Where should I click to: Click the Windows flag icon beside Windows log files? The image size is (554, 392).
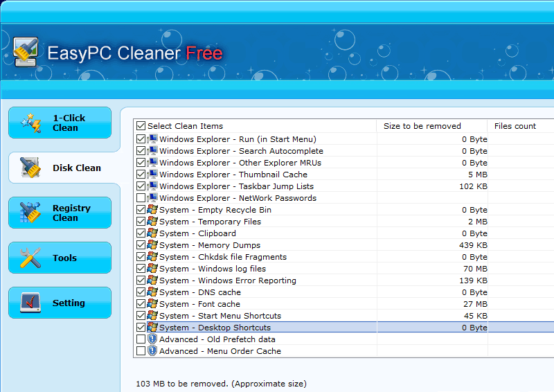point(152,269)
